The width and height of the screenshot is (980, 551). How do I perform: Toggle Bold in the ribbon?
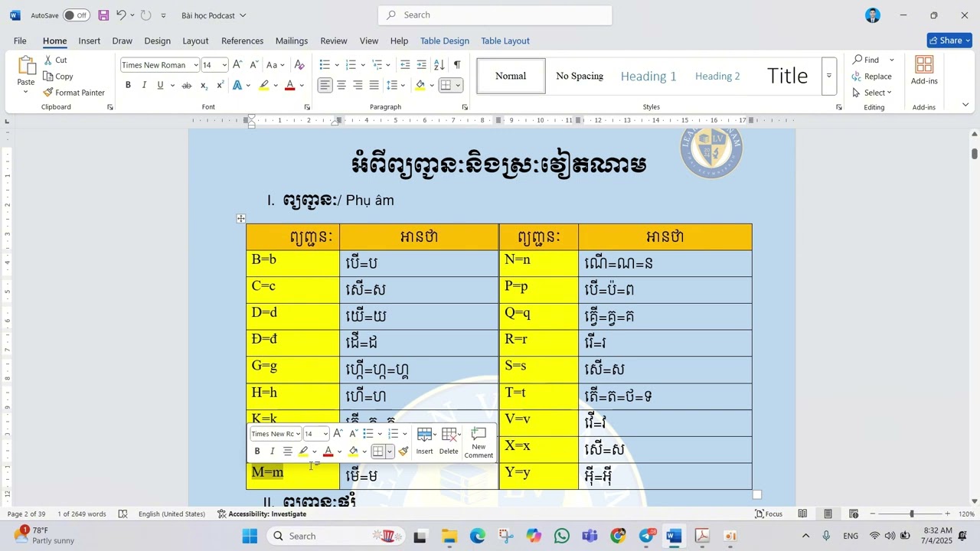tap(128, 85)
